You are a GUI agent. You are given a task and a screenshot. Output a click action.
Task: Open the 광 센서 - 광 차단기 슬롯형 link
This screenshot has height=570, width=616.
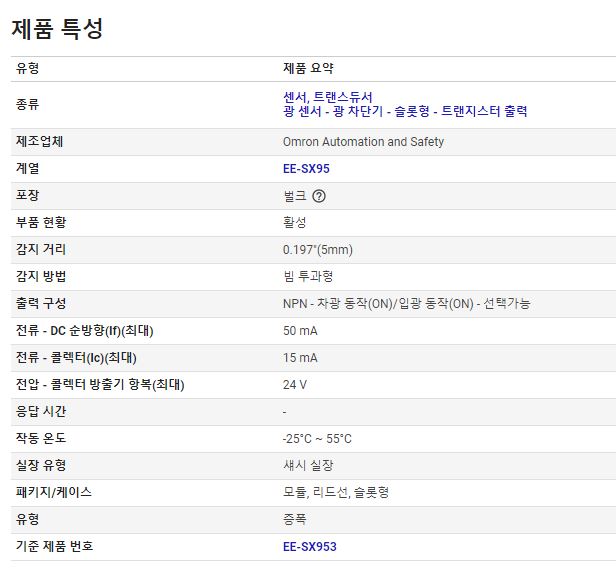click(405, 111)
